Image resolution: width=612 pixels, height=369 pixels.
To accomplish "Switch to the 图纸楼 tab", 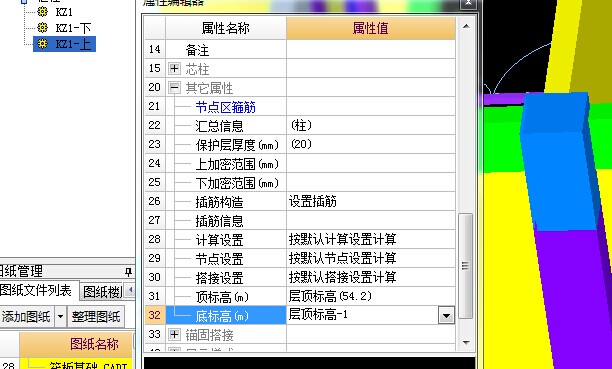I will coord(102,291).
